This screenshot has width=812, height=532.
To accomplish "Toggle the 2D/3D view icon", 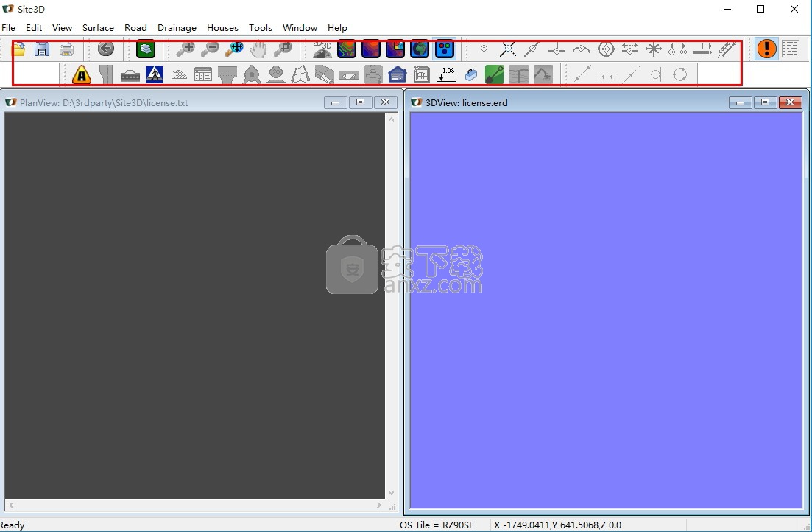I will pyautogui.click(x=322, y=49).
